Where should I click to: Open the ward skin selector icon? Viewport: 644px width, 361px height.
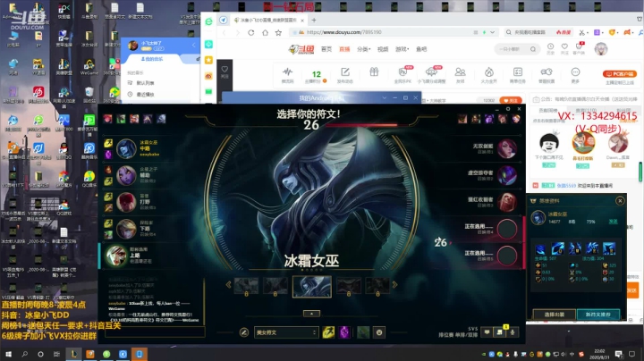pyautogui.click(x=363, y=332)
